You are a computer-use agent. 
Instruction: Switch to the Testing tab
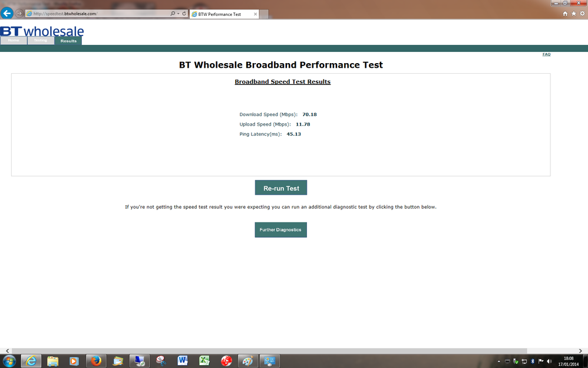(41, 40)
